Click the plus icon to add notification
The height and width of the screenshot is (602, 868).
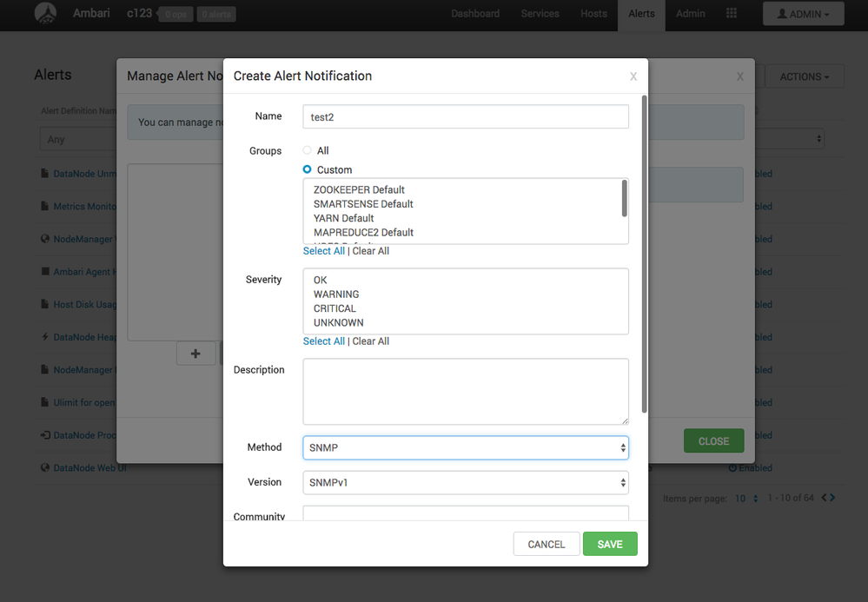[196, 354]
